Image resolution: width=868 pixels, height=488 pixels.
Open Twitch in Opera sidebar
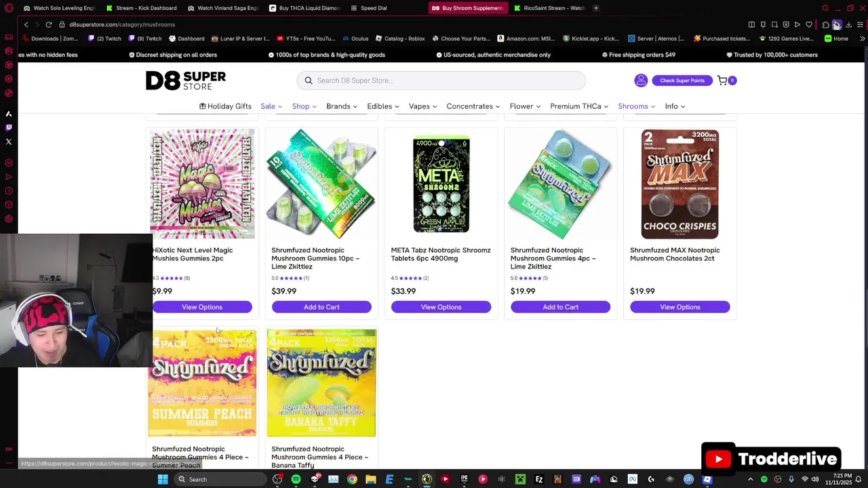[9, 127]
